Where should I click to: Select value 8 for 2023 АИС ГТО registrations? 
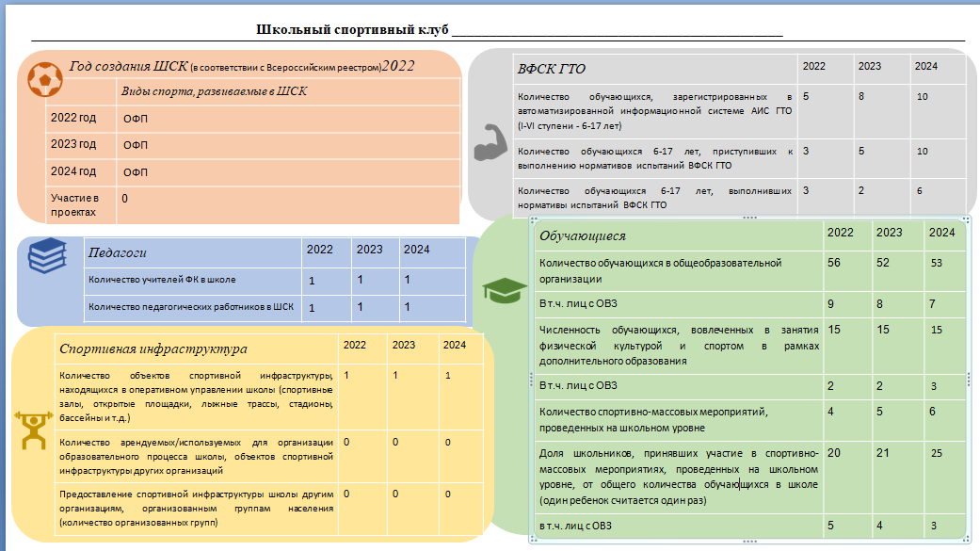861,97
